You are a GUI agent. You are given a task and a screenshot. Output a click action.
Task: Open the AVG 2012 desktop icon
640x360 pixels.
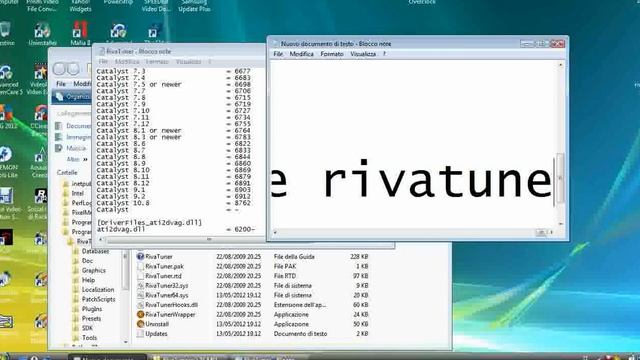coord(7,116)
